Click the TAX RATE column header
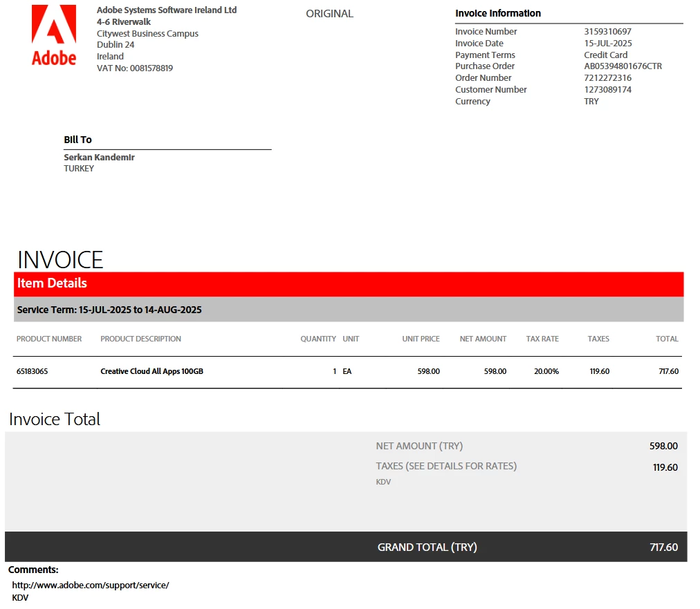700x609 pixels. (x=542, y=339)
